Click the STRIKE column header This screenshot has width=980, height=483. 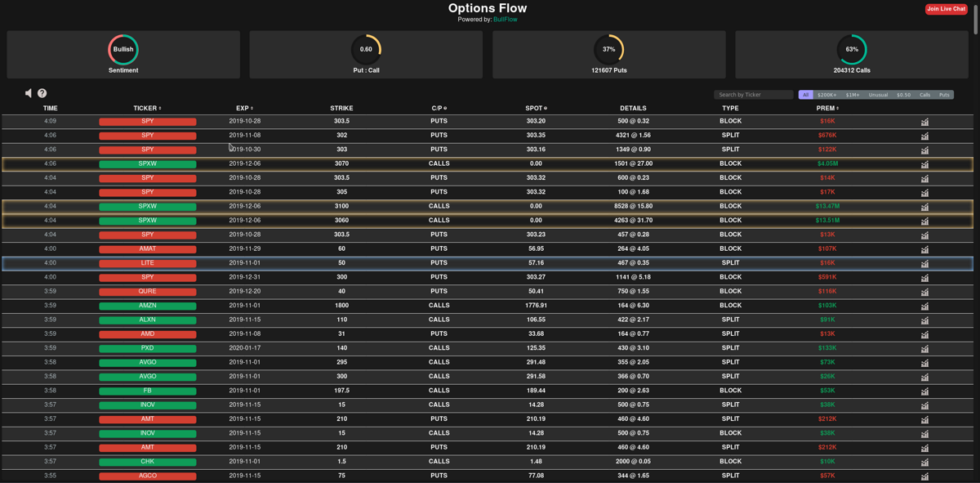(341, 108)
